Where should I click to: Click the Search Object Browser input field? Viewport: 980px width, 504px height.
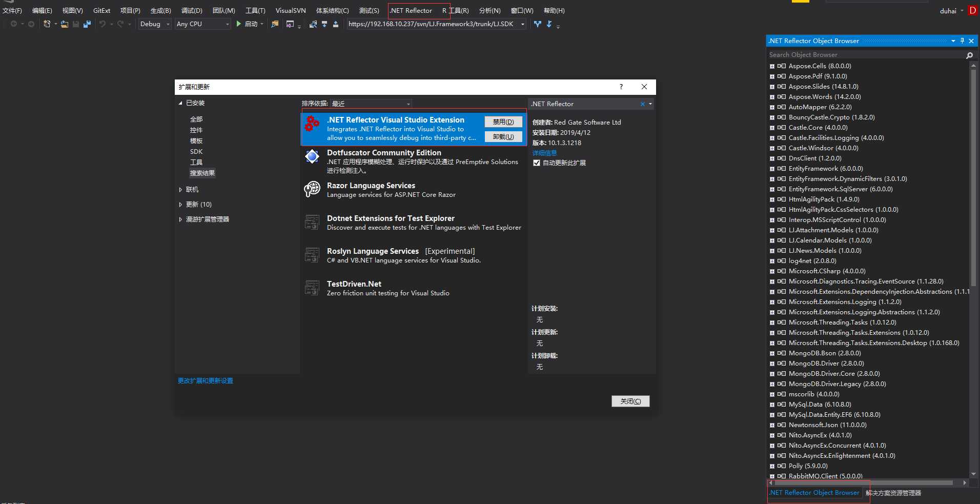pos(865,55)
